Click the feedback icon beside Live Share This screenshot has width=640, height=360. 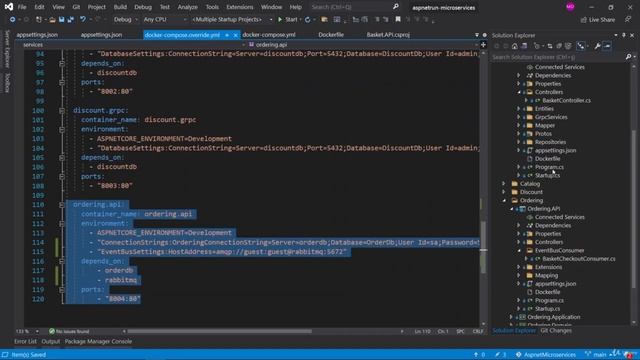coord(628,20)
